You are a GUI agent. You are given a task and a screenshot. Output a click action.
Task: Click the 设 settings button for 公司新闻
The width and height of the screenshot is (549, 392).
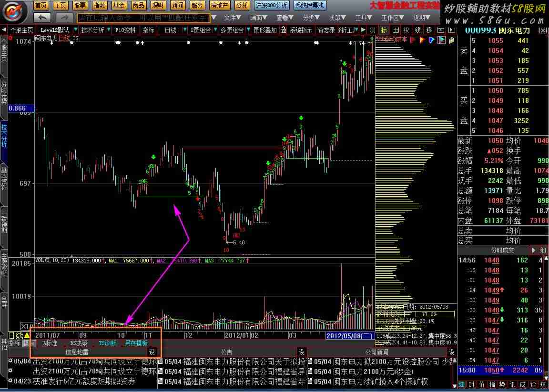452,352
